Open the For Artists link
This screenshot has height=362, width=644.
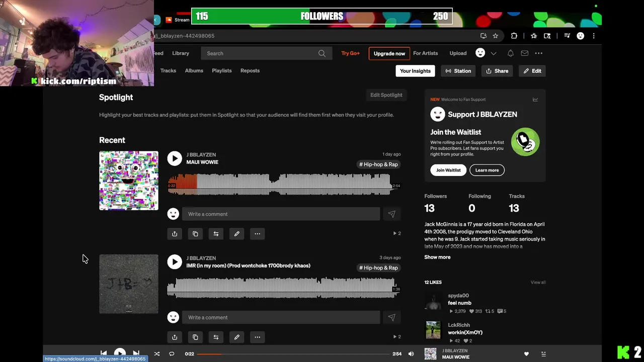coord(425,53)
